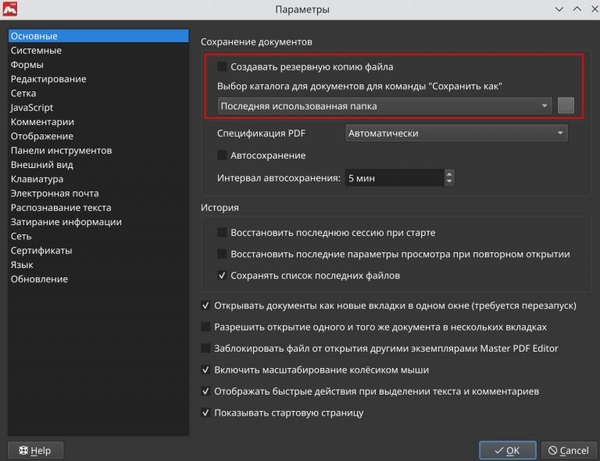The height and width of the screenshot is (461, 600).
Task: Open the 'Последняя использованная папка' dropdown
Action: pos(385,106)
